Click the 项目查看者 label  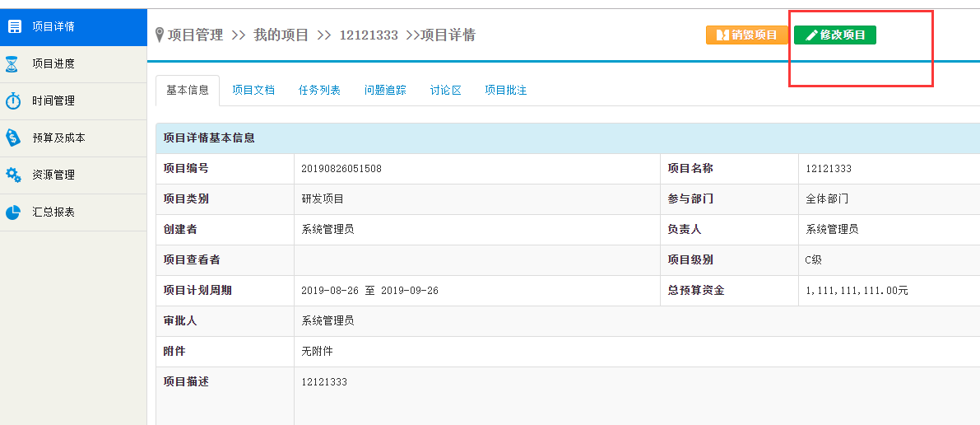point(191,259)
